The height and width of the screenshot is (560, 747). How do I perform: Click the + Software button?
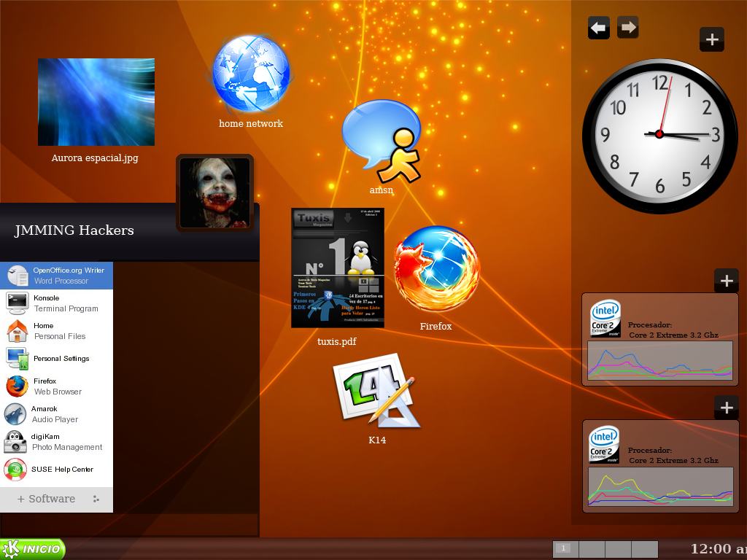tap(56, 499)
